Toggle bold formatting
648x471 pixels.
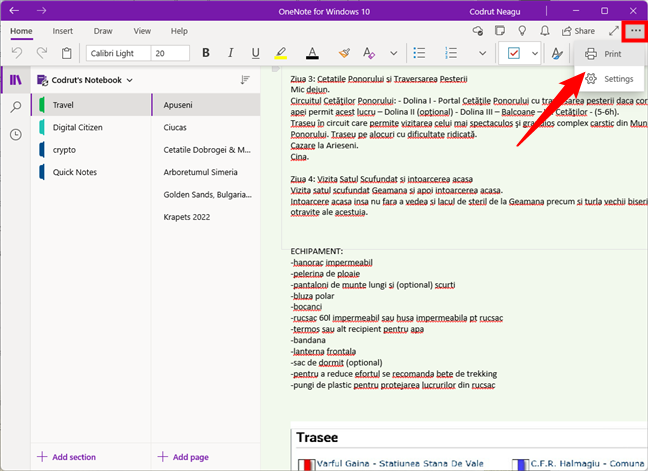click(206, 53)
